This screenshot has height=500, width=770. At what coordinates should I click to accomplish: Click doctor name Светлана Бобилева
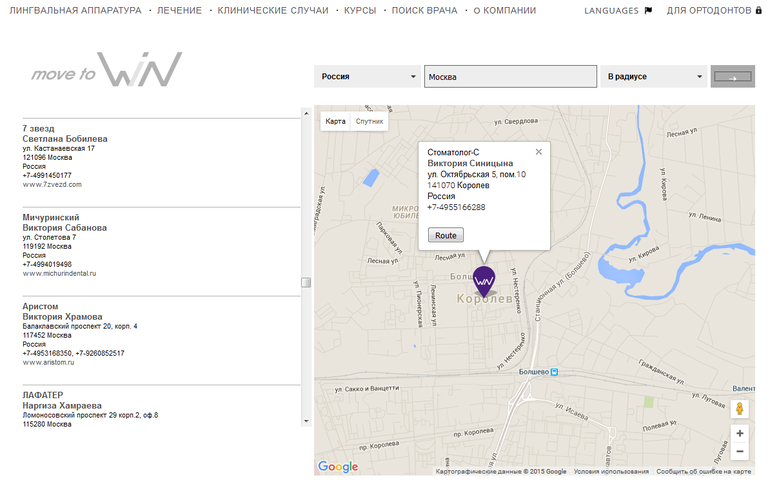pos(65,139)
